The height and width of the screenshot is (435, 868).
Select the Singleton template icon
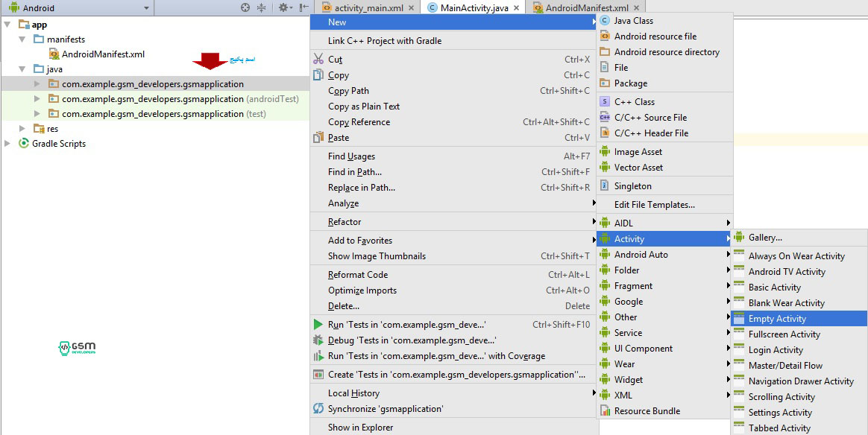[x=605, y=185]
